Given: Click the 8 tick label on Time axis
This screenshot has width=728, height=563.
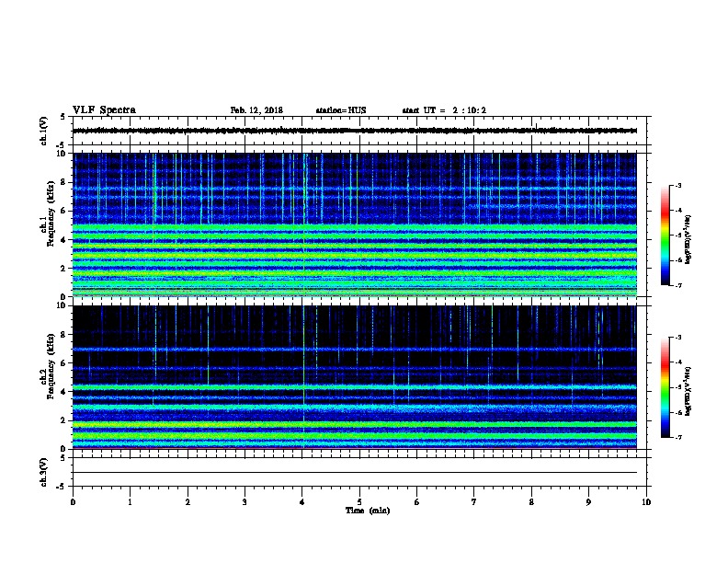Looking at the screenshot, I should click(x=531, y=502).
